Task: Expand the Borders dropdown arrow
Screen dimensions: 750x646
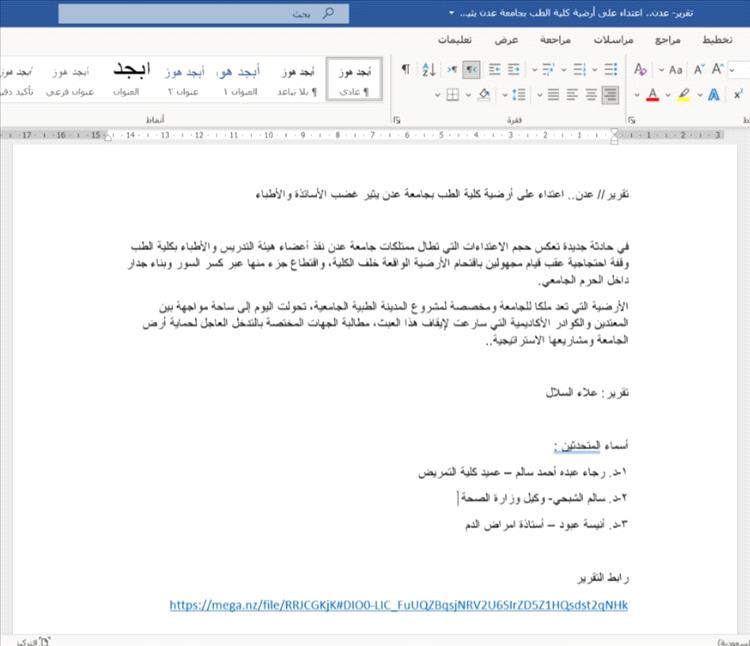Action: point(437,95)
